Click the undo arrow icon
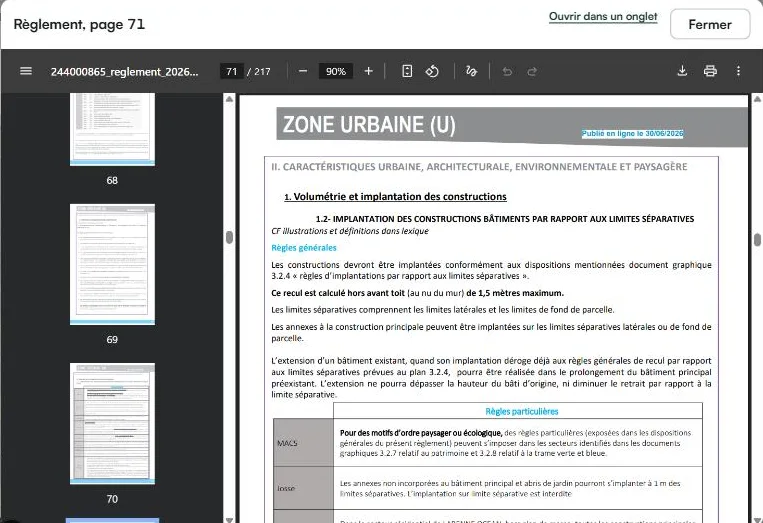This screenshot has width=763, height=523. tap(507, 72)
